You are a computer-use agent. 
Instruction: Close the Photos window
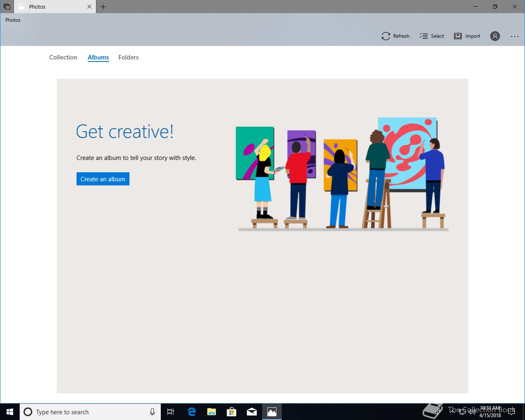tap(515, 7)
